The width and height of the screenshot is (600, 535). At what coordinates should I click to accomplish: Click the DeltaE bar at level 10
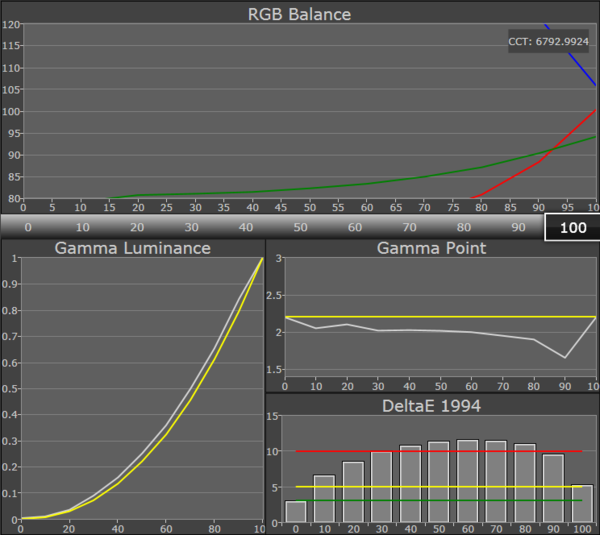pyautogui.click(x=325, y=498)
